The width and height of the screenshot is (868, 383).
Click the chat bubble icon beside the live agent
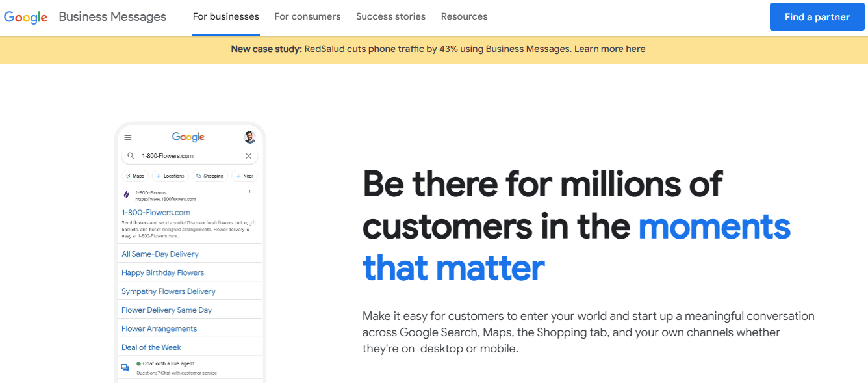[x=124, y=367]
